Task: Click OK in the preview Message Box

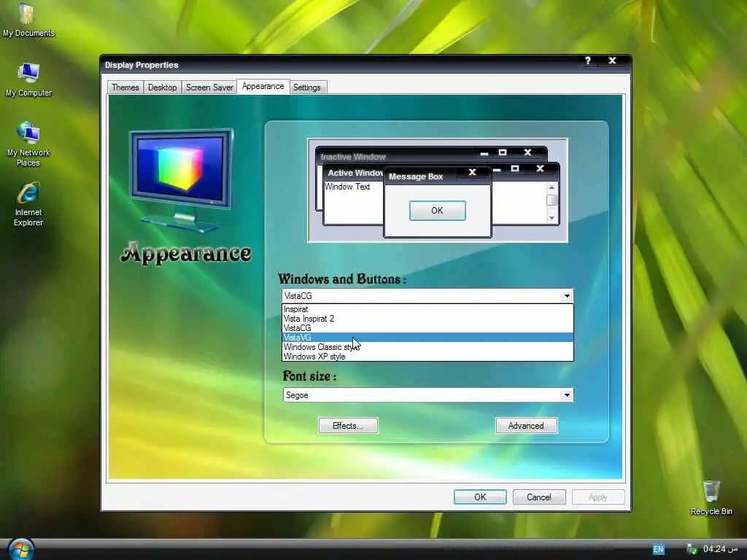Action: (438, 211)
